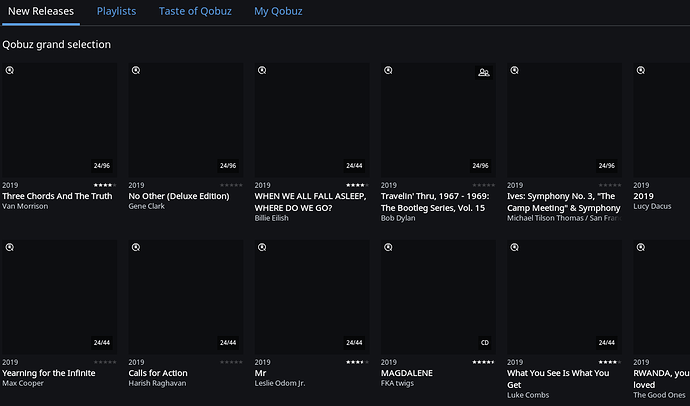
Task: Open the Ives: Symphony No. 3 title
Action: point(564,202)
